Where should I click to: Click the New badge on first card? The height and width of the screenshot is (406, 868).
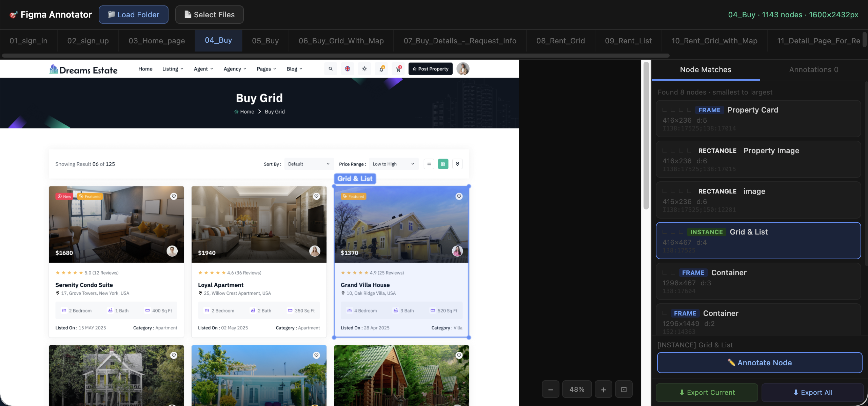pyautogui.click(x=64, y=197)
